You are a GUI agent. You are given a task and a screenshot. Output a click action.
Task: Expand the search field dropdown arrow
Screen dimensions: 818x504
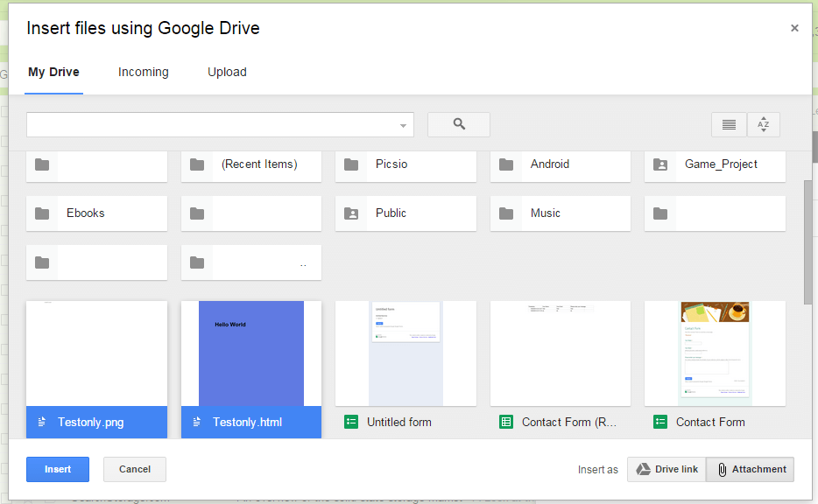coord(402,123)
